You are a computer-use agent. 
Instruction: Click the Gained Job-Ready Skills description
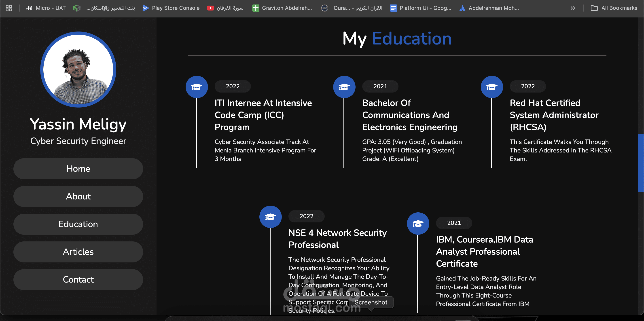486,291
